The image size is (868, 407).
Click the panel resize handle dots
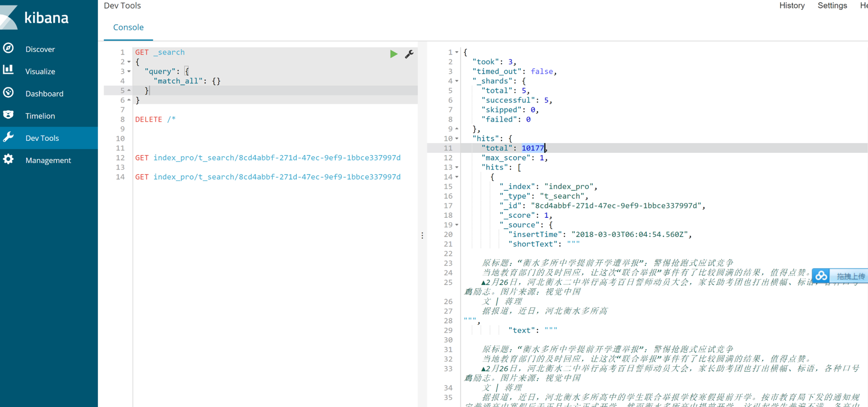(x=422, y=235)
